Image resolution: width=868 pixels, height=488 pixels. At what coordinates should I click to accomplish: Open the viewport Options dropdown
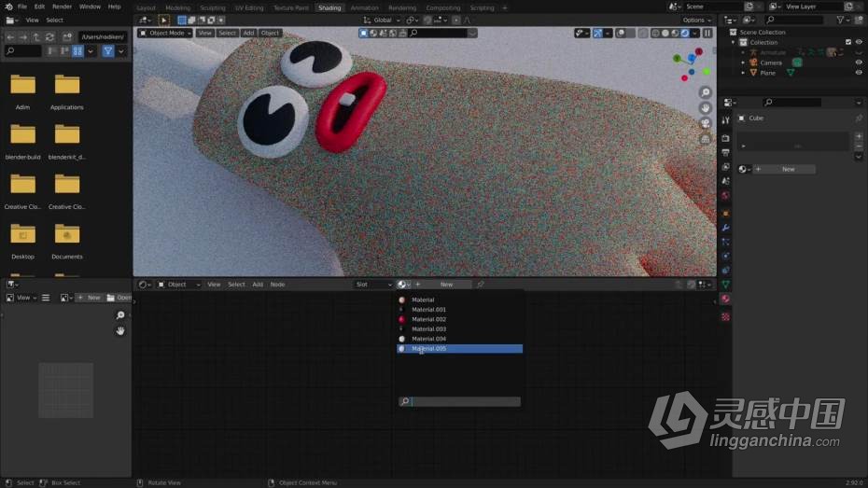[696, 20]
